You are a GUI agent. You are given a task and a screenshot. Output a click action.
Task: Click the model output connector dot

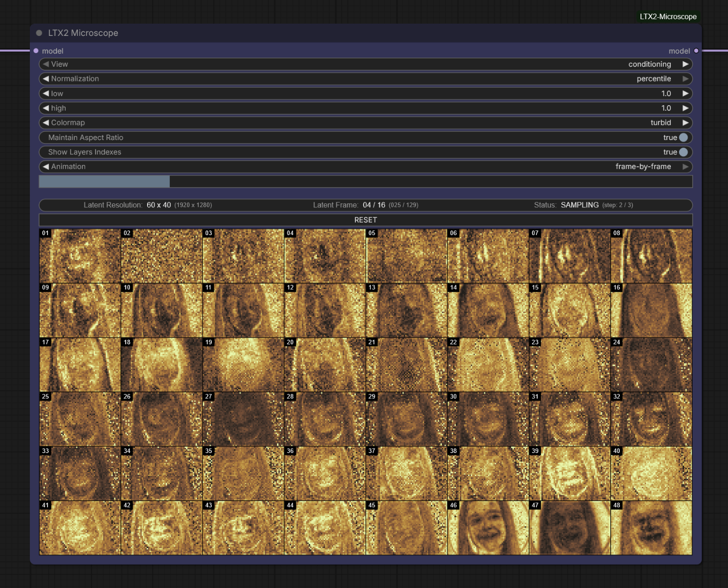coord(696,51)
